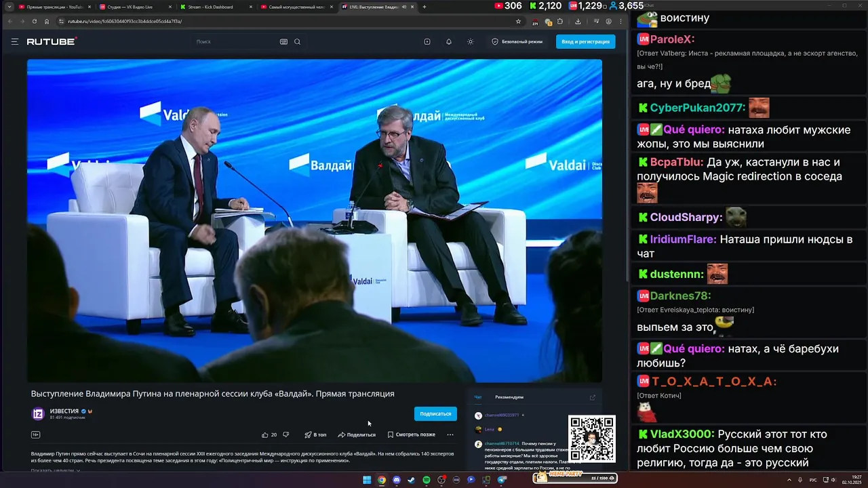Screen dimensions: 868x488
Task: Click username CloudSharpy in chat
Action: tap(686, 218)
